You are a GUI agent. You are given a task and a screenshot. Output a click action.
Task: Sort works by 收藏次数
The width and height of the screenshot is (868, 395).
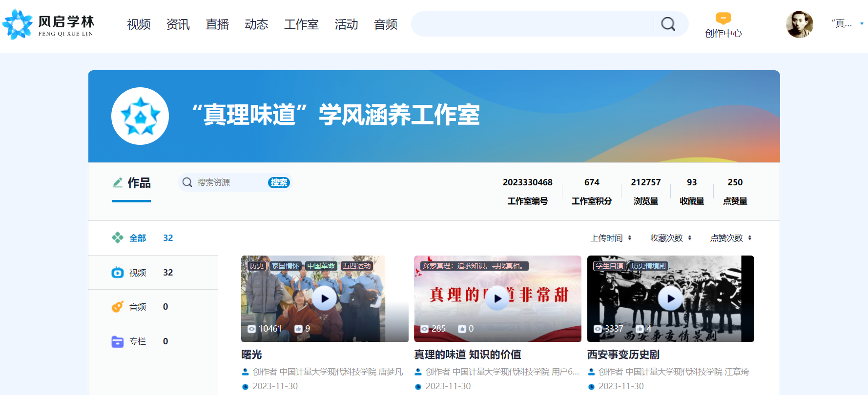(x=671, y=238)
